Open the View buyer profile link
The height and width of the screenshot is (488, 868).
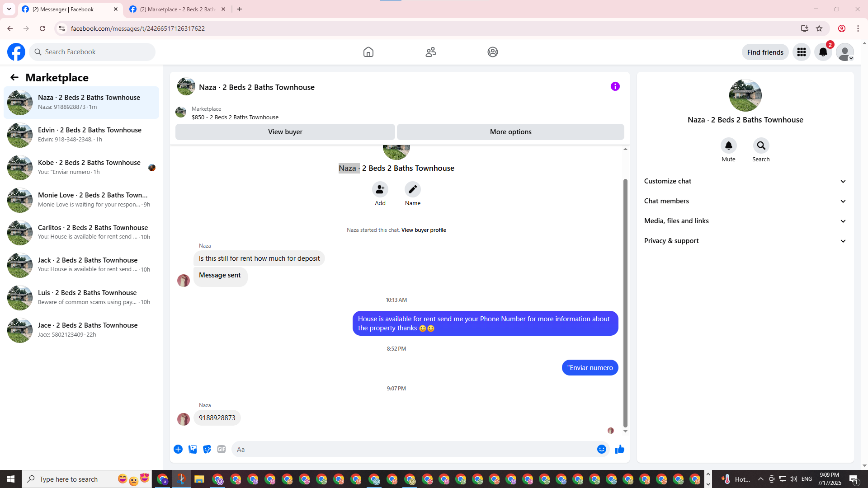coord(424,230)
